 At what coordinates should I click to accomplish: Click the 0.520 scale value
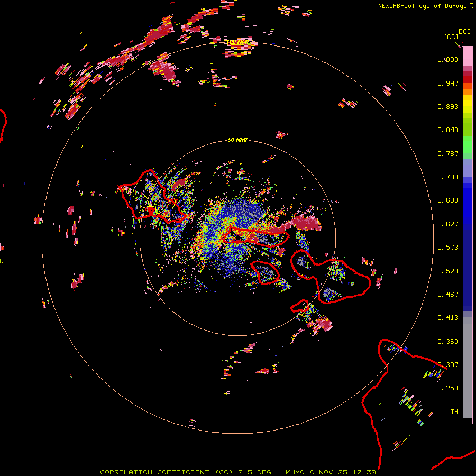click(448, 271)
